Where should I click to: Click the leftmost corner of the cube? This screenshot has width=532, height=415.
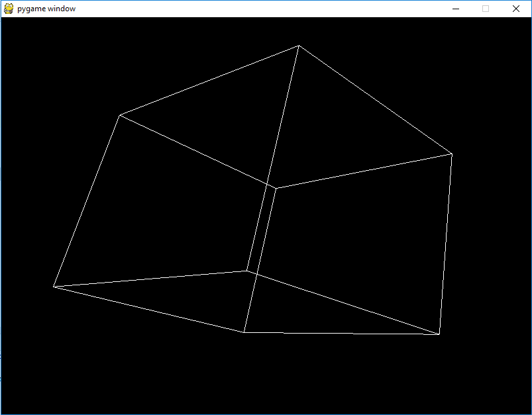(x=54, y=287)
